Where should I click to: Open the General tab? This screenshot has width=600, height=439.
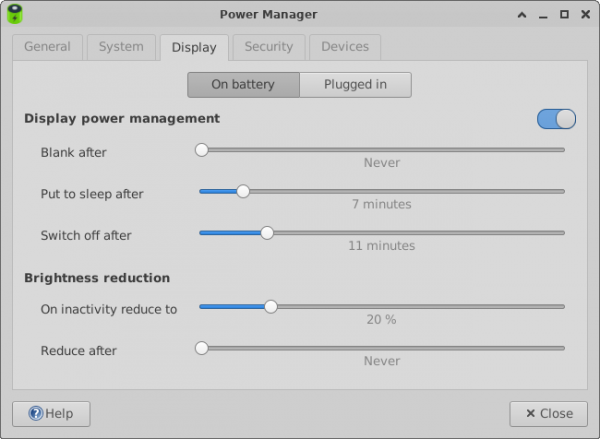(x=47, y=47)
